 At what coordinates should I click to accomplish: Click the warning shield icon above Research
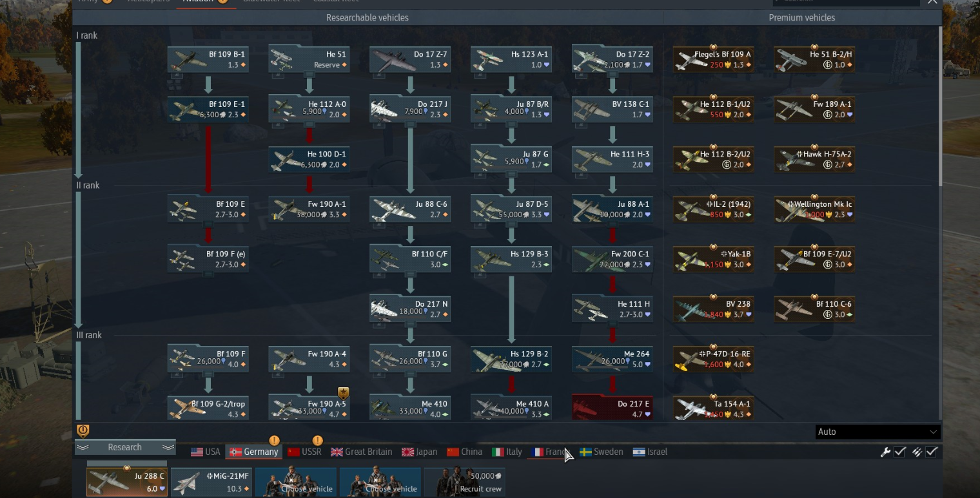pos(83,431)
